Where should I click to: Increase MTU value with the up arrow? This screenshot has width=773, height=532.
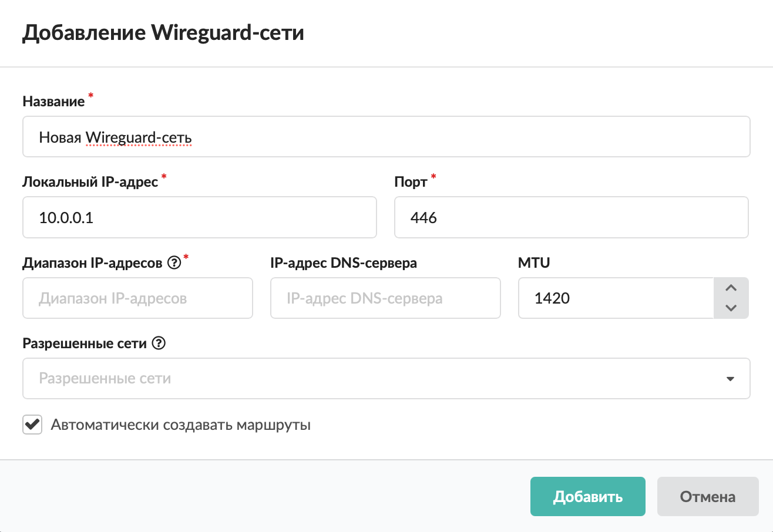731,288
